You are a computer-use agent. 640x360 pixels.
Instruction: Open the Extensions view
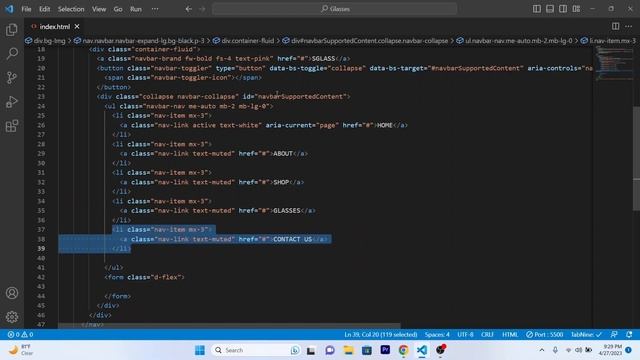click(12, 126)
